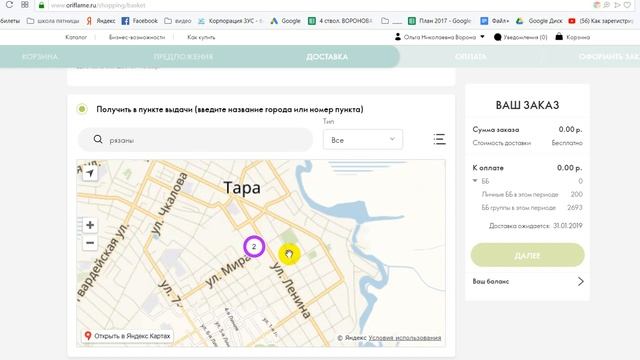Click the Сумма заказа label

[496, 129]
